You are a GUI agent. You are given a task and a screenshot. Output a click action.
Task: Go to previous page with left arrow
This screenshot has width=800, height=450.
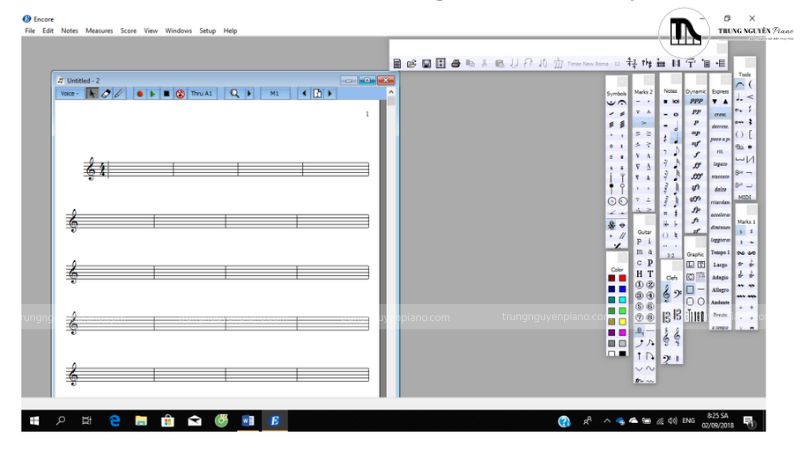coord(304,93)
